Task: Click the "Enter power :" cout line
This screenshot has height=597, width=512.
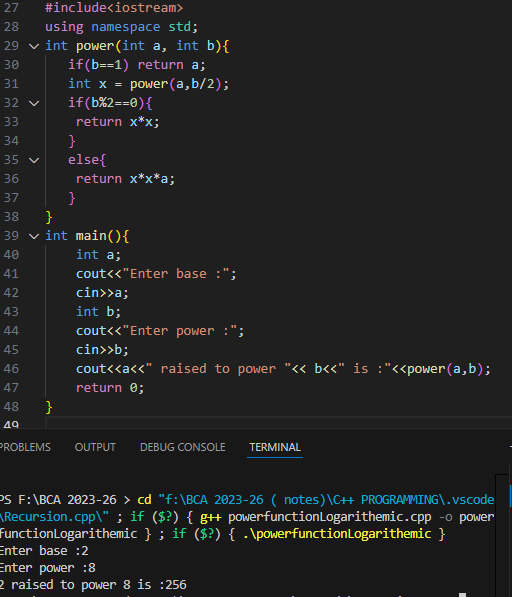Action: click(160, 331)
